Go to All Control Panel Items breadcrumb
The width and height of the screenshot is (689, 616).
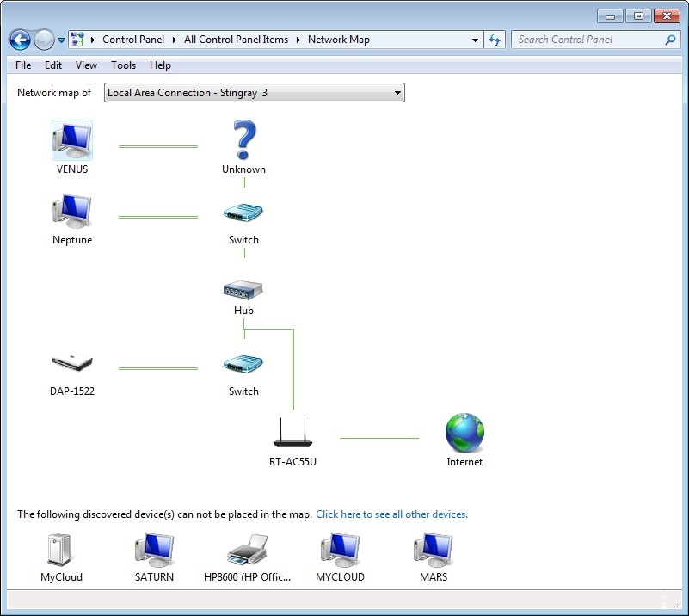pyautogui.click(x=236, y=40)
